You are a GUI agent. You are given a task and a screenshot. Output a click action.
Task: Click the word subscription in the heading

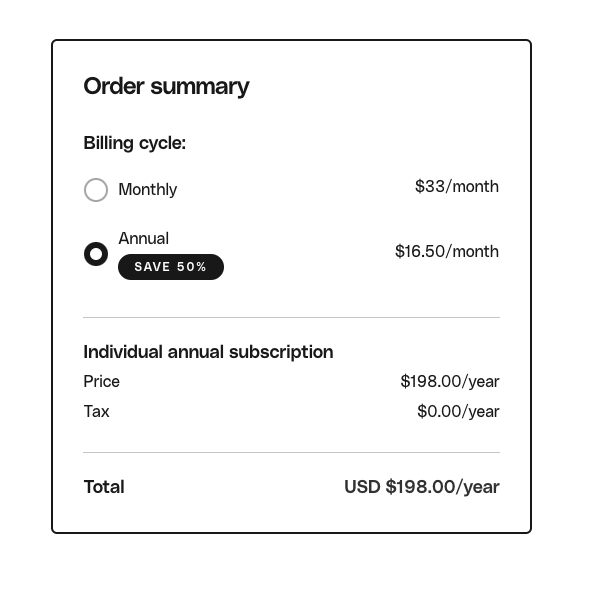coord(281,352)
